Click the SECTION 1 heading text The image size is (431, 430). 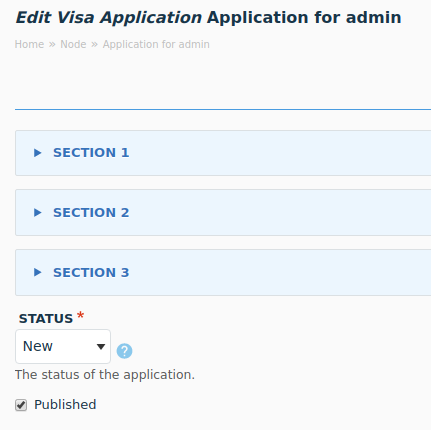[x=91, y=153]
